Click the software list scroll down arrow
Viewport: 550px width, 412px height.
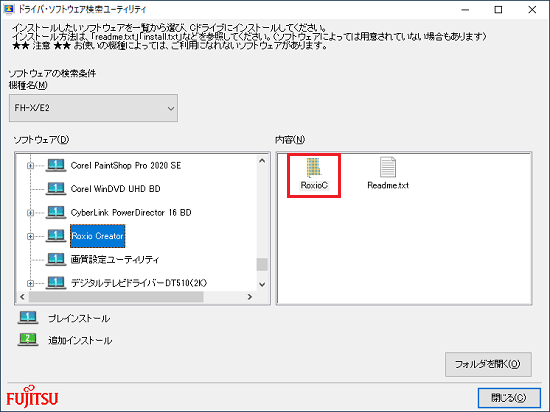[x=262, y=284]
